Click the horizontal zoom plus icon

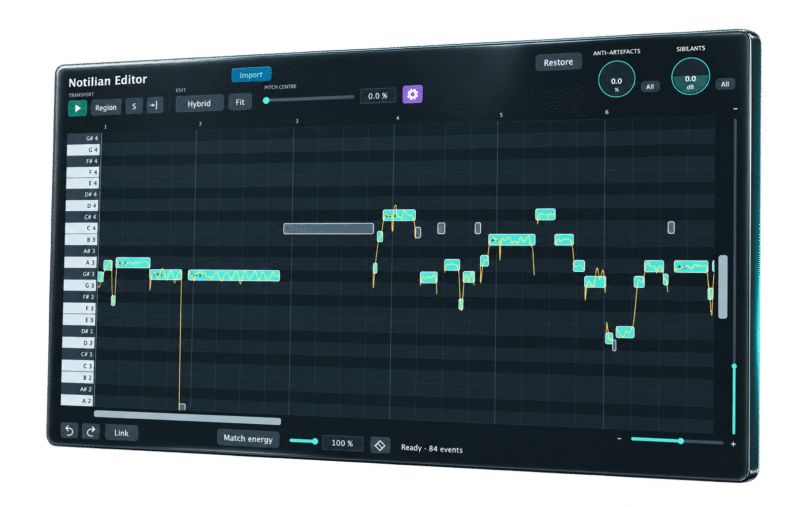point(733,444)
